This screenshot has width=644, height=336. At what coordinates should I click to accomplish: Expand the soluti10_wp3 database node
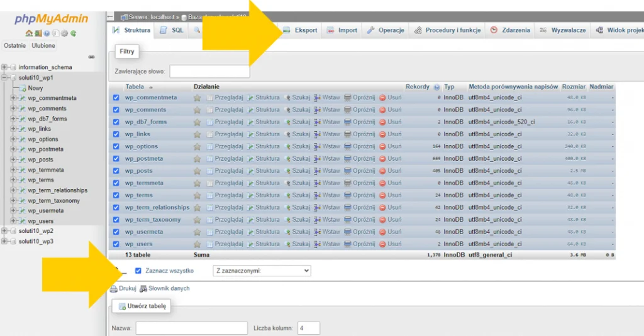tap(4, 241)
